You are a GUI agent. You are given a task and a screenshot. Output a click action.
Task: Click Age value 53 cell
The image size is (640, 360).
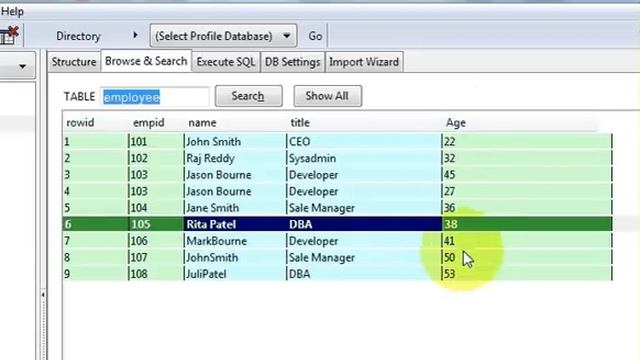tap(527, 274)
